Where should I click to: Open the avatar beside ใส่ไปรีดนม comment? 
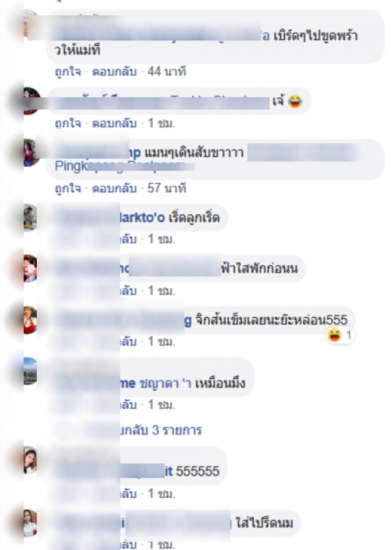coord(30,523)
